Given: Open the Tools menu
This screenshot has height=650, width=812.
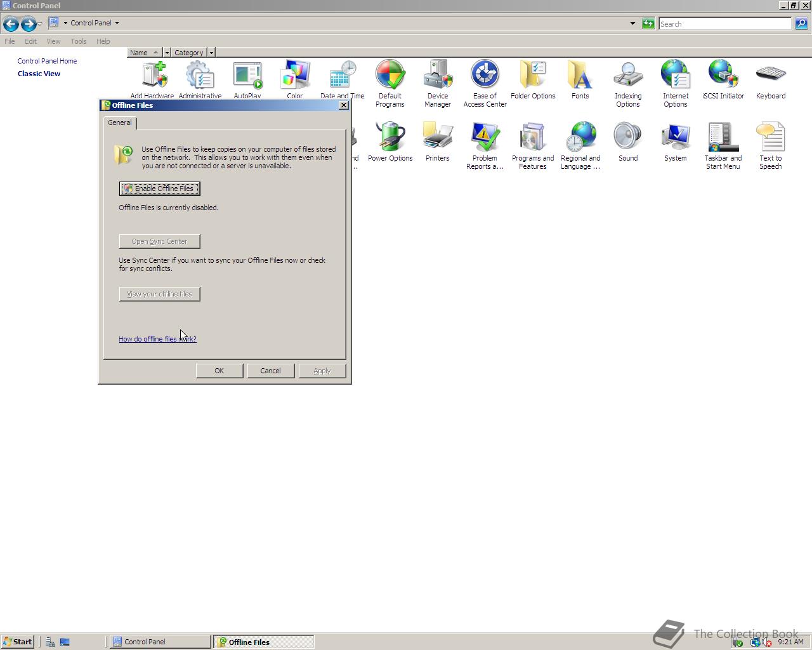Looking at the screenshot, I should (78, 41).
